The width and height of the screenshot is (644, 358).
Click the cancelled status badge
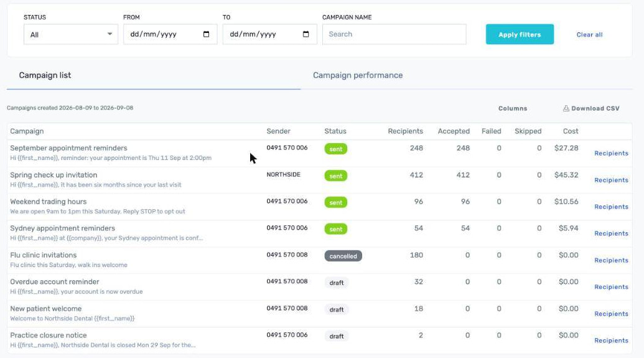tap(343, 256)
